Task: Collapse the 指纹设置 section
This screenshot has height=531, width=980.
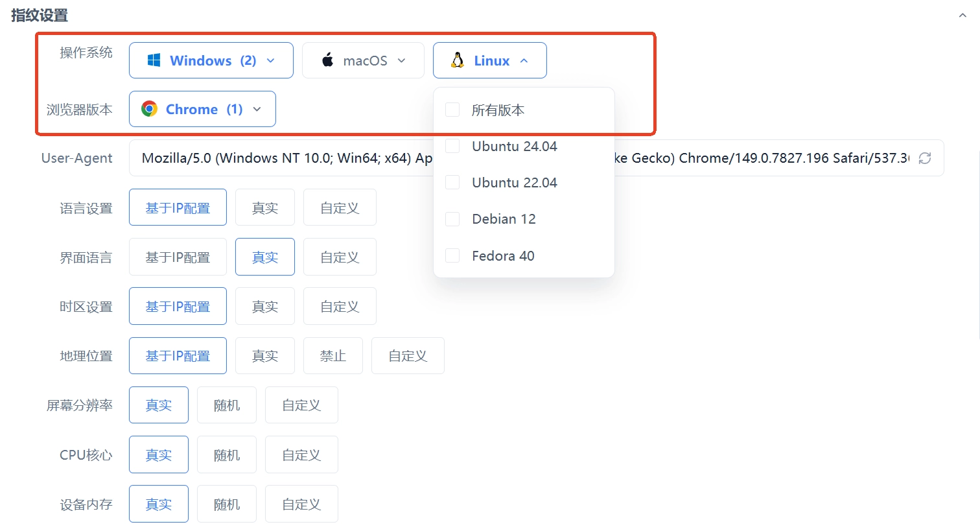Action: tap(962, 16)
